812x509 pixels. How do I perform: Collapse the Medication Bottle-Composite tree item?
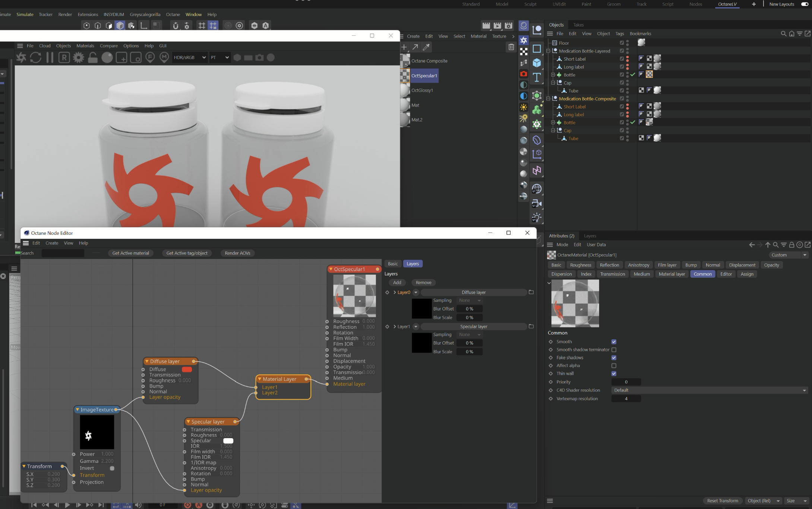point(548,99)
